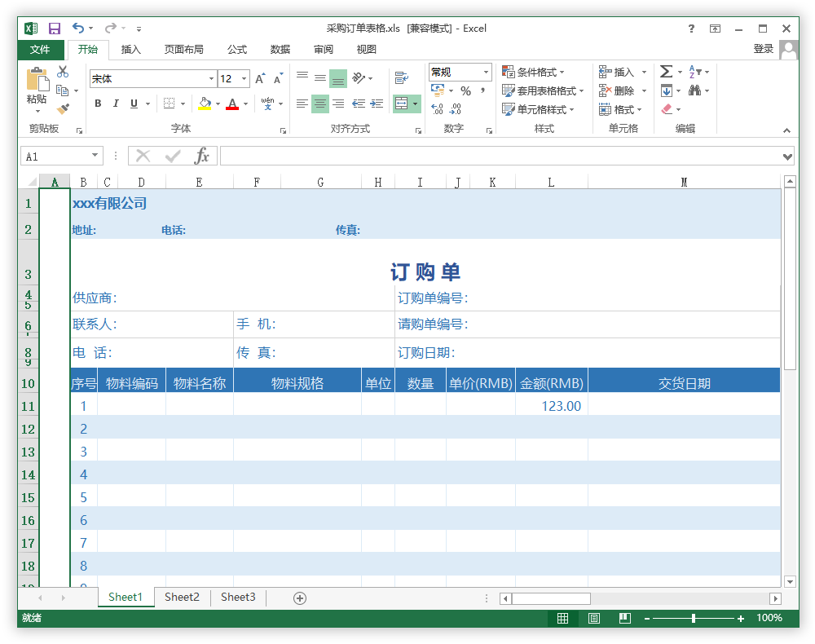815x644 pixels.
Task: Open 单元格样式 cell styles dropdown
Action: (538, 109)
